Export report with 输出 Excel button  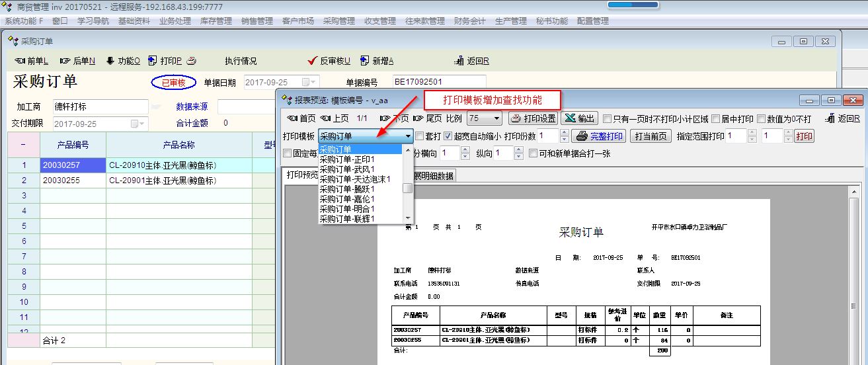[x=578, y=119]
